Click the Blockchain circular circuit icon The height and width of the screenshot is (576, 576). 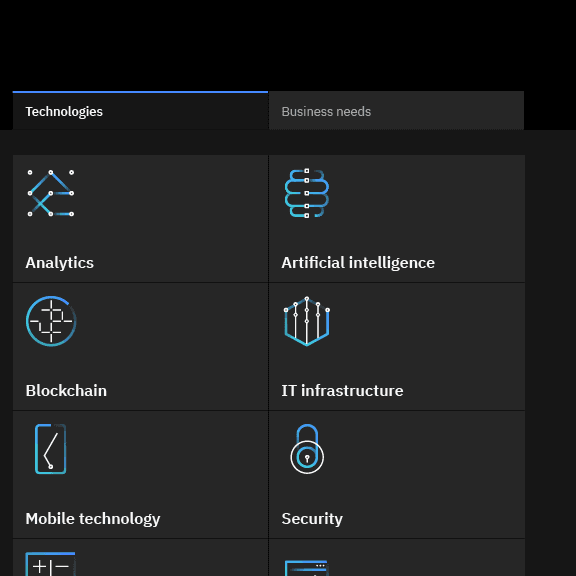coord(51,321)
